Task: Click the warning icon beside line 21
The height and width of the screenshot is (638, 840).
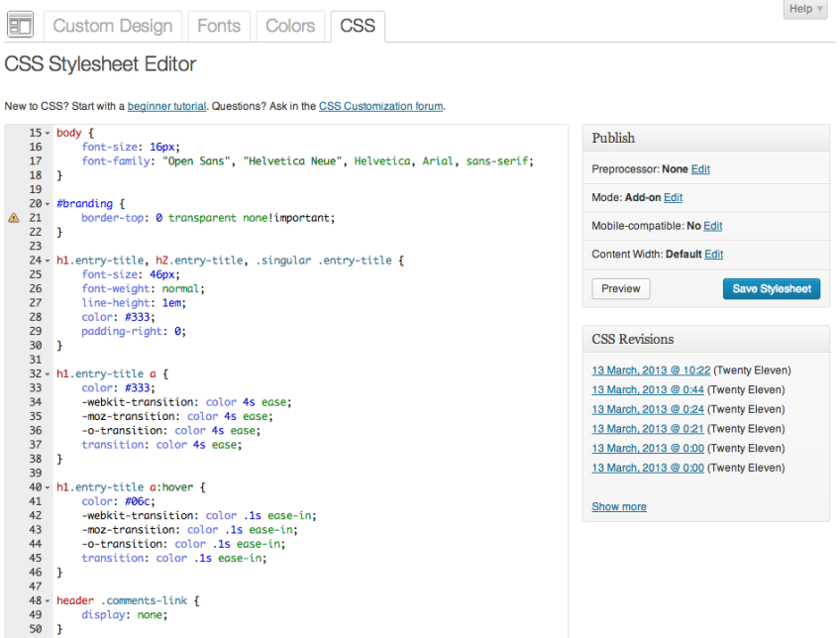Action: coord(13,216)
